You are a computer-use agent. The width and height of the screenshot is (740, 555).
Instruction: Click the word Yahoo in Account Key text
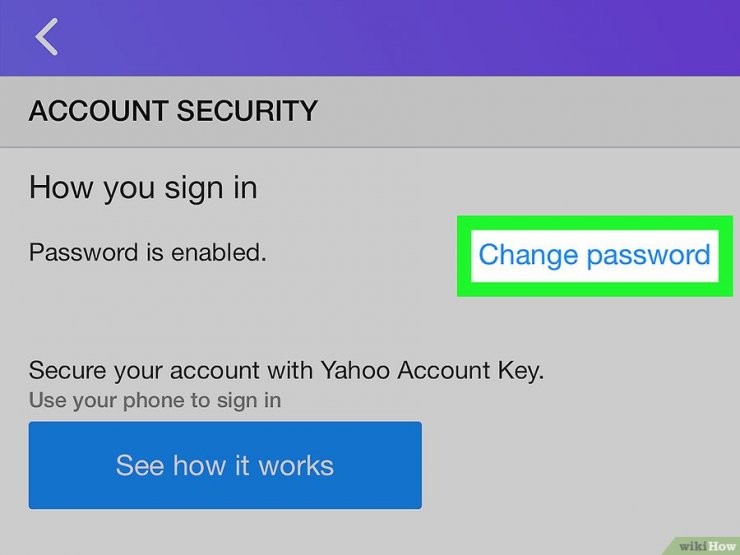click(x=356, y=371)
